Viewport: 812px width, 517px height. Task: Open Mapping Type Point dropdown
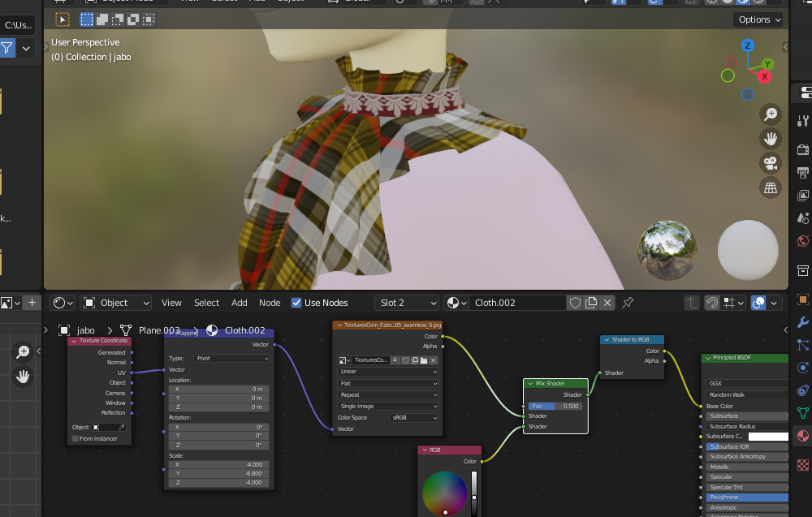pos(232,358)
